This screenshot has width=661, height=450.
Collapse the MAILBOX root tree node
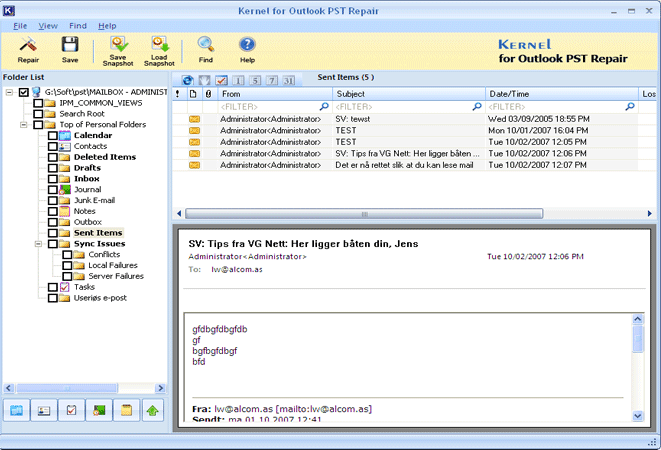(9, 92)
